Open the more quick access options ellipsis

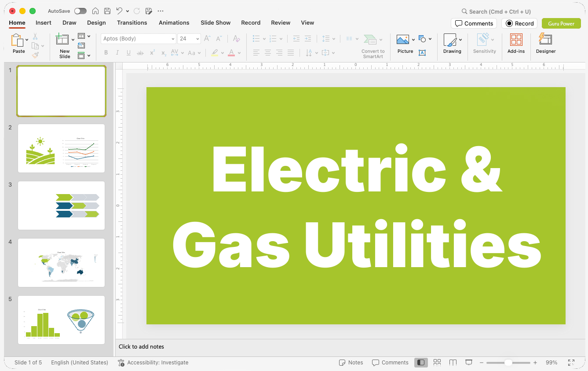tap(161, 11)
